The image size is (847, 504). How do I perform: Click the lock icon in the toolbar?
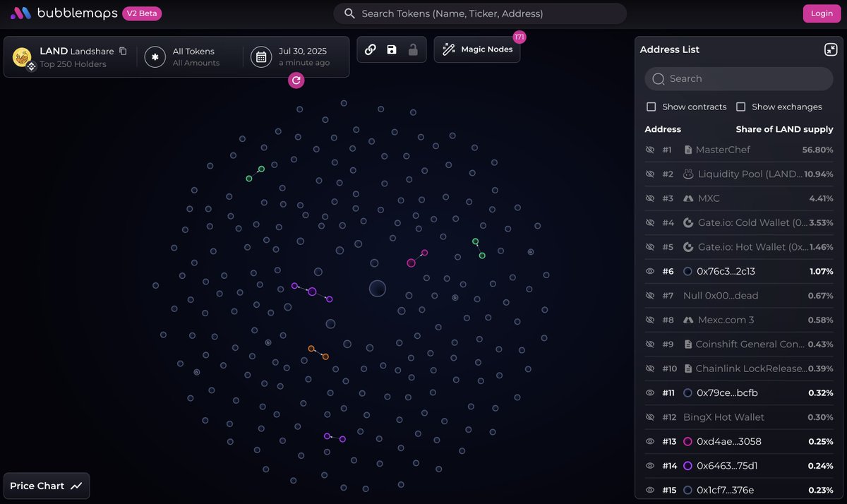[x=413, y=49]
